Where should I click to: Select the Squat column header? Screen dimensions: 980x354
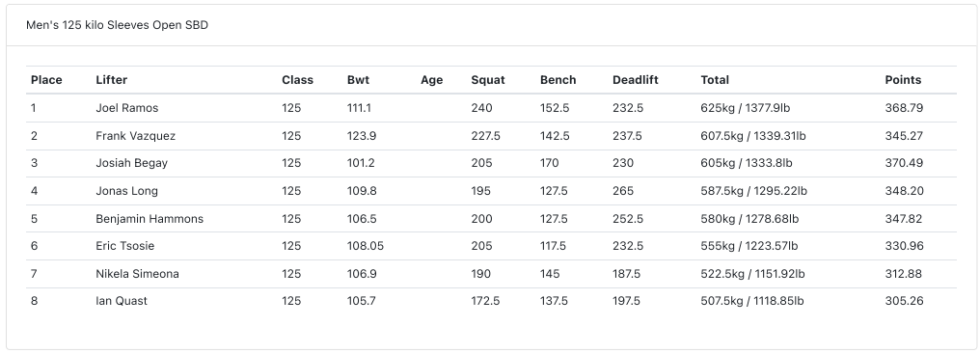click(488, 80)
